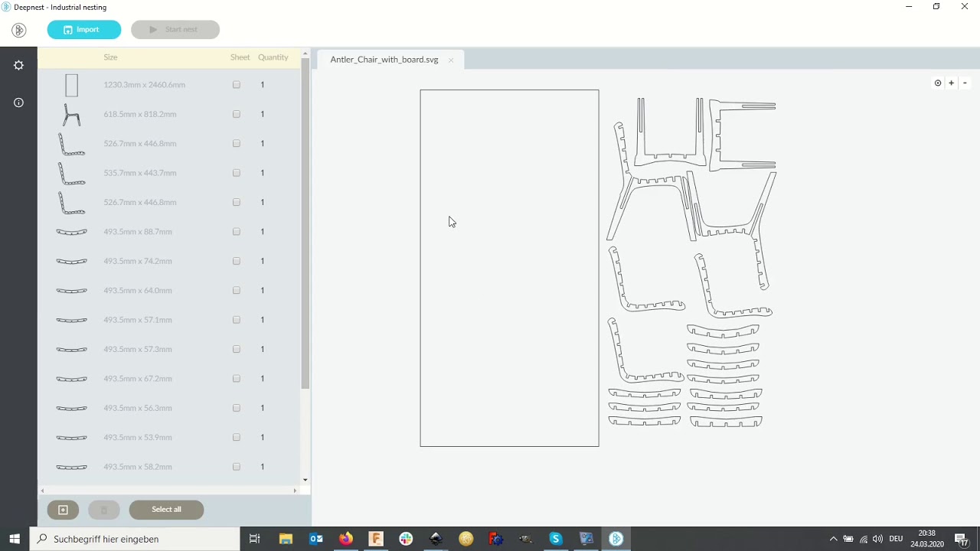Add a rectangle with the plus-square button
This screenshot has height=551, width=980.
[63, 510]
